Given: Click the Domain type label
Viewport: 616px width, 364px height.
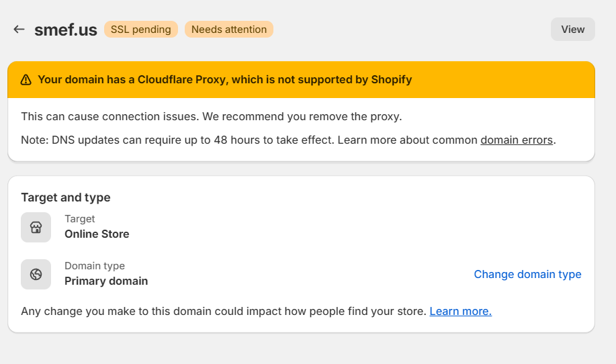Looking at the screenshot, I should pyautogui.click(x=95, y=266).
